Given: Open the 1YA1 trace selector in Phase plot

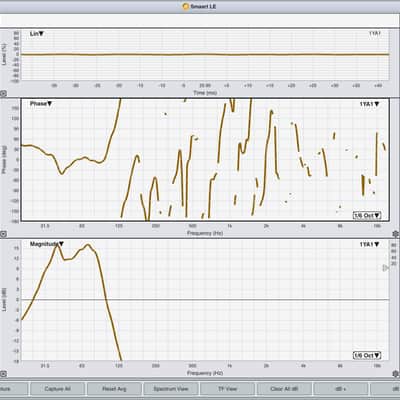Looking at the screenshot, I should coord(369,104).
